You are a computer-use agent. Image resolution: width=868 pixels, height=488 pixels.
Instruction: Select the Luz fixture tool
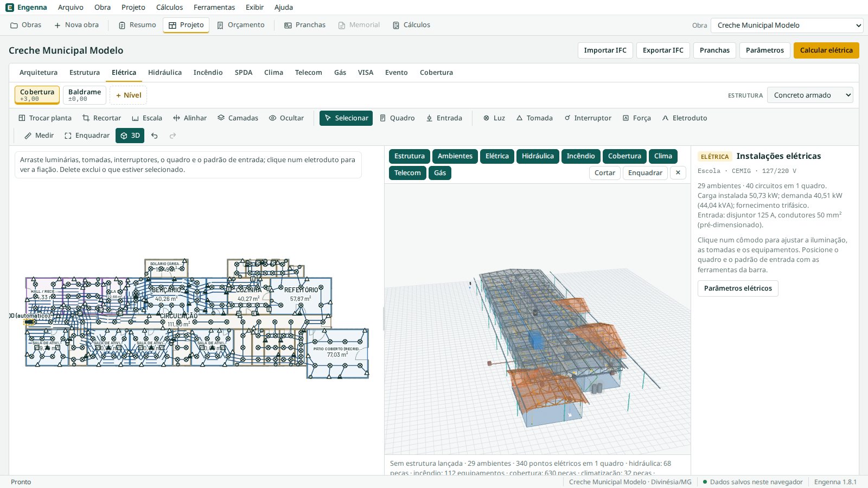tap(494, 118)
